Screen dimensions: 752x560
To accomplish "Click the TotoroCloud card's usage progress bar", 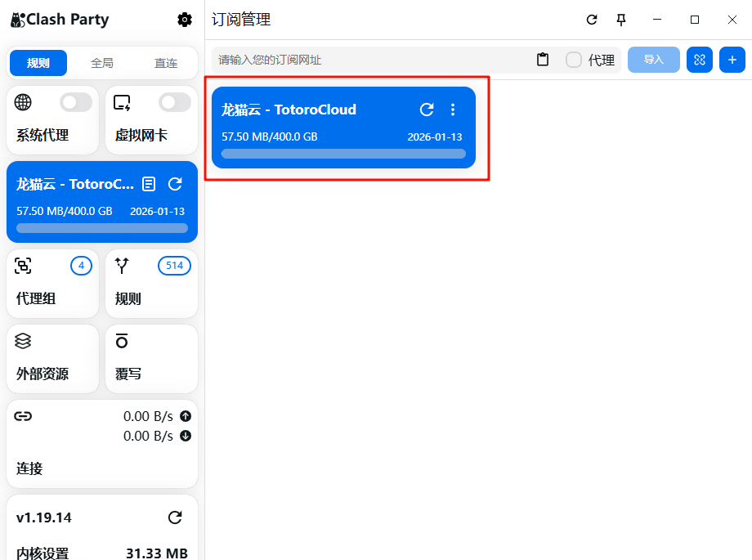I will tap(343, 154).
